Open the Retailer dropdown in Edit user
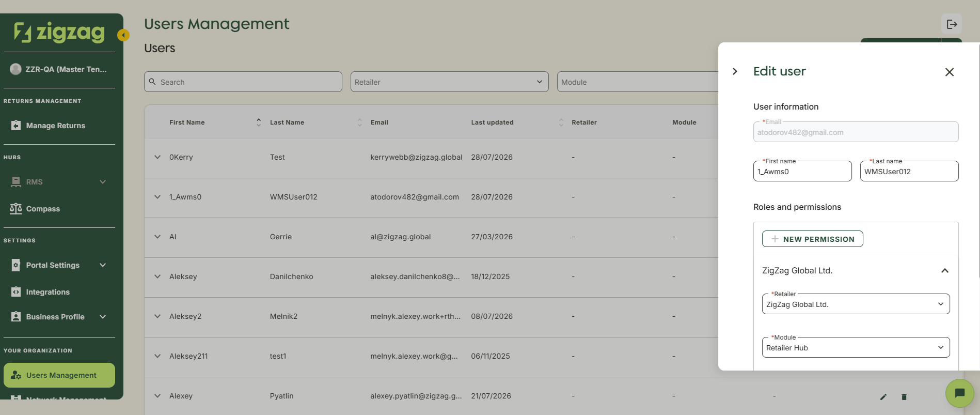Viewport: 980px width, 415px height. [856, 304]
